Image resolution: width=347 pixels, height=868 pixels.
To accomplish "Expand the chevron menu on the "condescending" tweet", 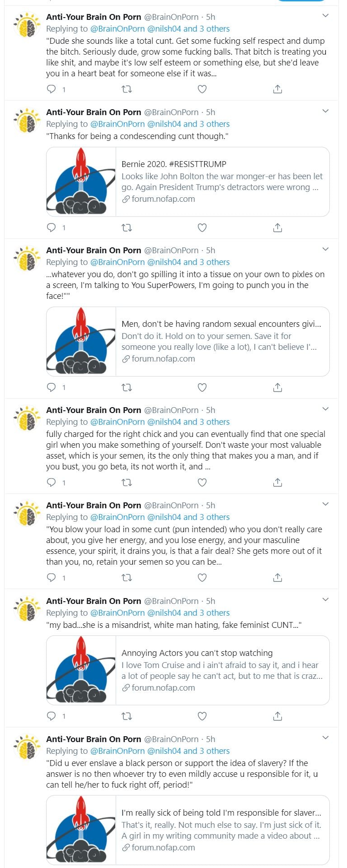I will [325, 111].
